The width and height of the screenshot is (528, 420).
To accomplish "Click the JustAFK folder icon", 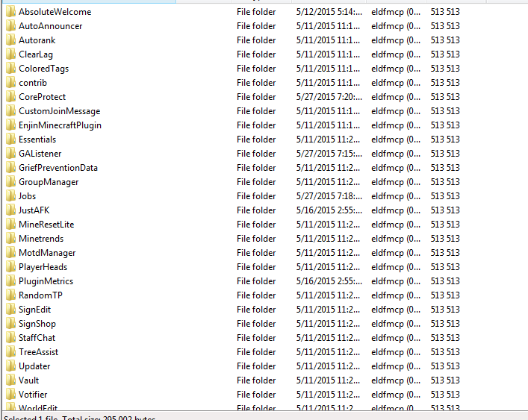I will [10, 210].
